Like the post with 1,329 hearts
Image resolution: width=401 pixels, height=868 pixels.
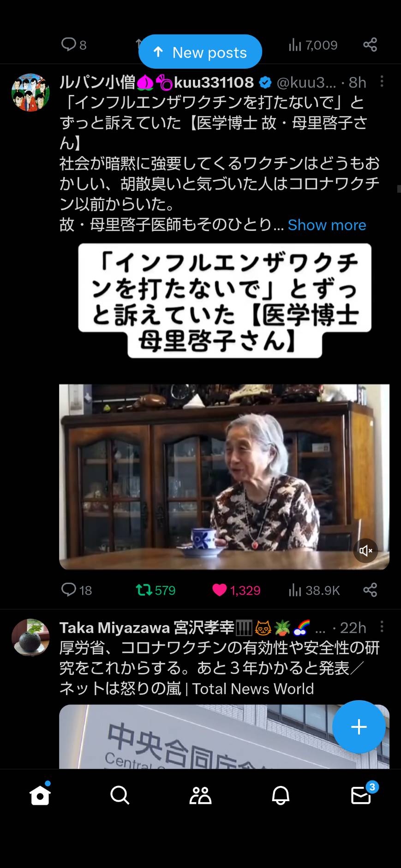click(236, 590)
